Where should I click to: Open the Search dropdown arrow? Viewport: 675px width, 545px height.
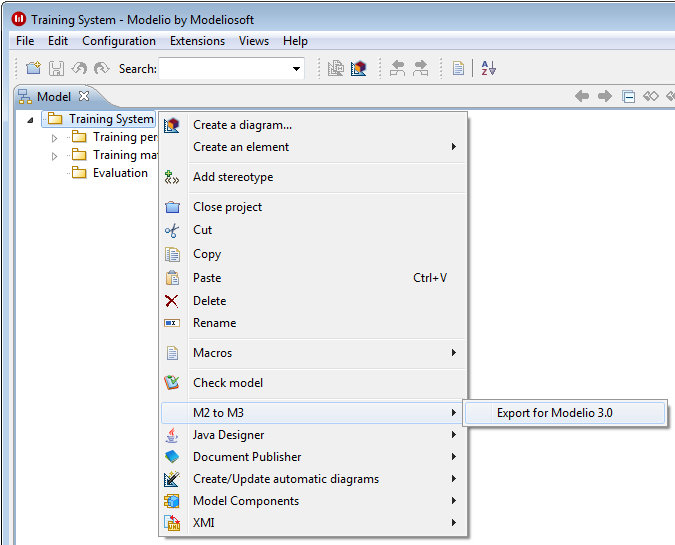click(296, 69)
